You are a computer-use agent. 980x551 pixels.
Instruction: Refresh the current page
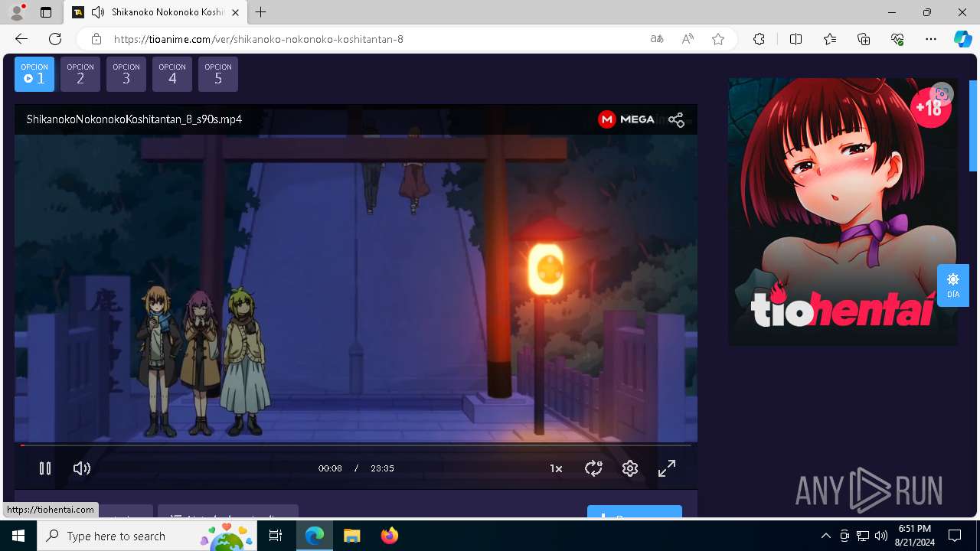click(x=55, y=39)
